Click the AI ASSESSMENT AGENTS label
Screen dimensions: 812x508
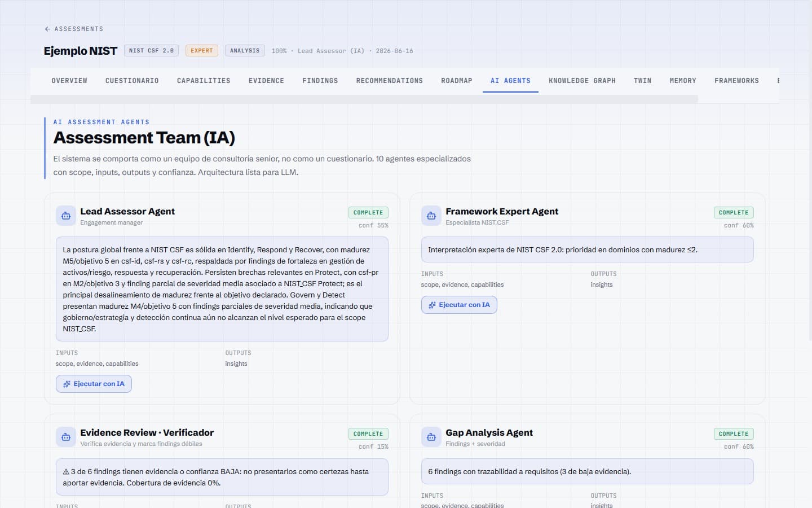[x=101, y=122]
